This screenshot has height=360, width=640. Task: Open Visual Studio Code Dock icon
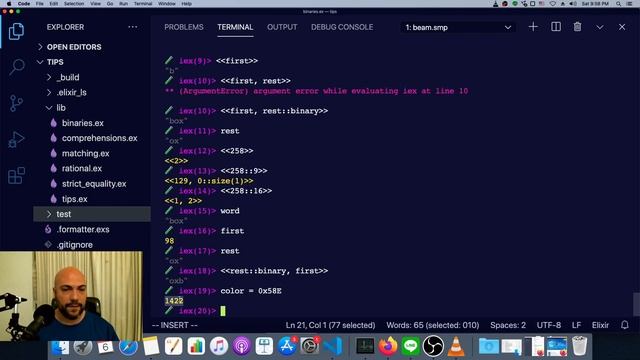333,347
